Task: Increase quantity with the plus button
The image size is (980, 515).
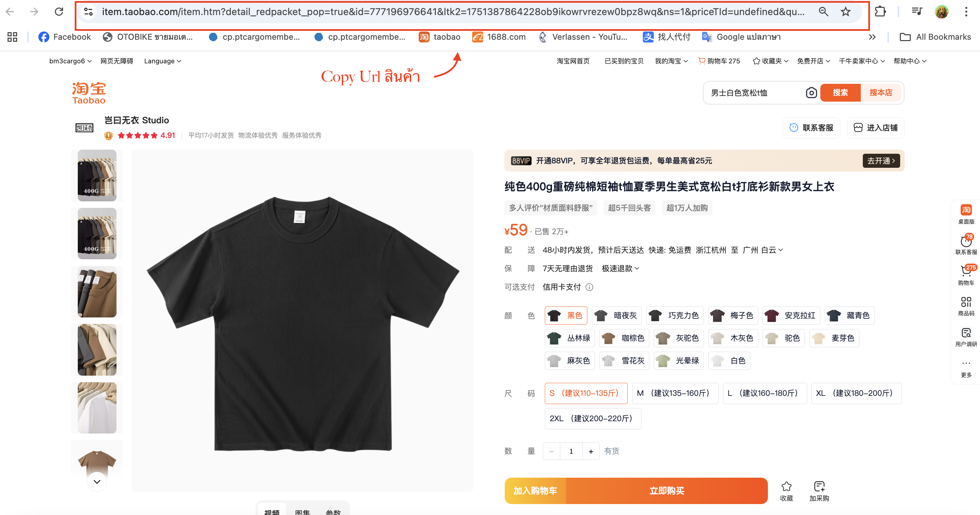Action: click(590, 451)
